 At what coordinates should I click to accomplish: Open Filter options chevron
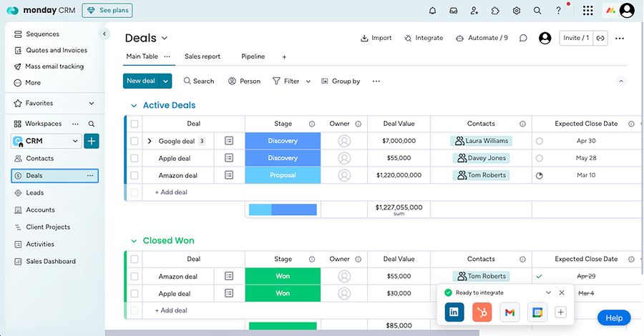pyautogui.click(x=308, y=81)
